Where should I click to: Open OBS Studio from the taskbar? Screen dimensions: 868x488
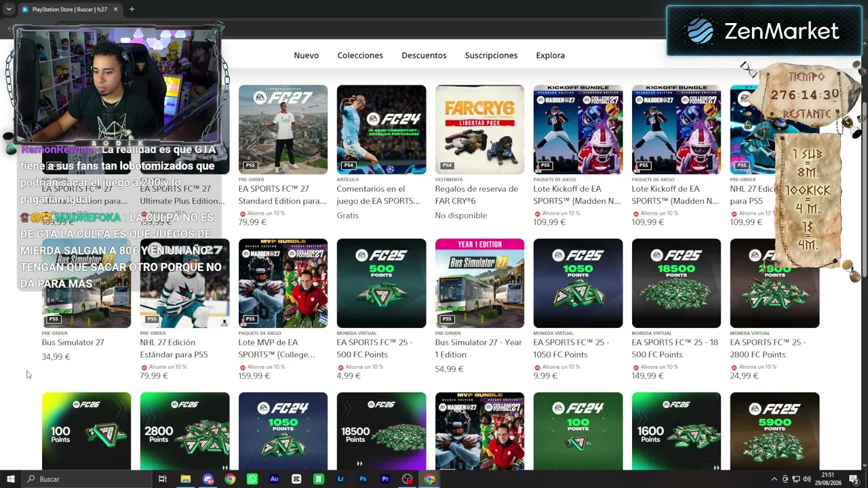click(407, 479)
